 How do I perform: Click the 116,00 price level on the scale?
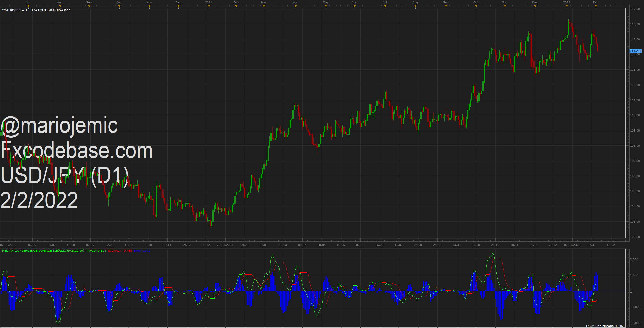pos(635,24)
